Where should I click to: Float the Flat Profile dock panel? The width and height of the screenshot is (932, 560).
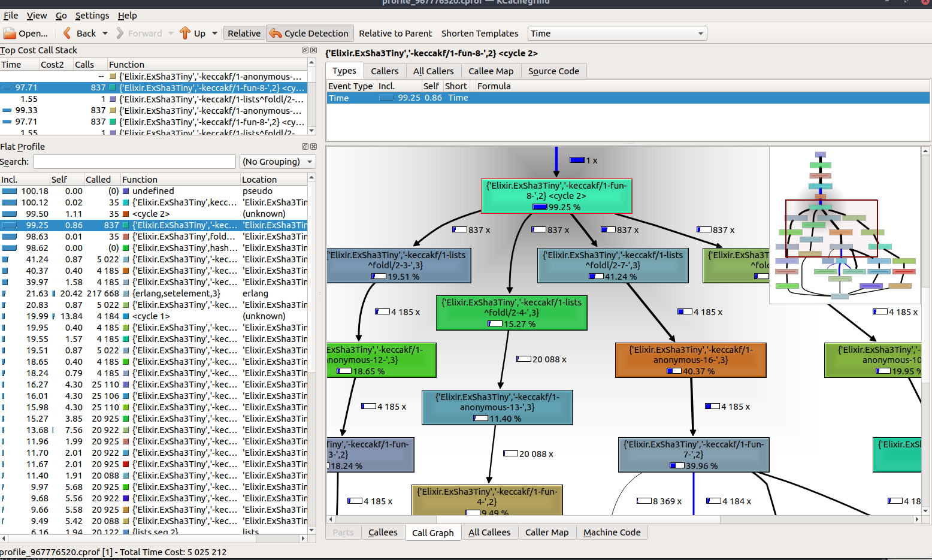305,146
